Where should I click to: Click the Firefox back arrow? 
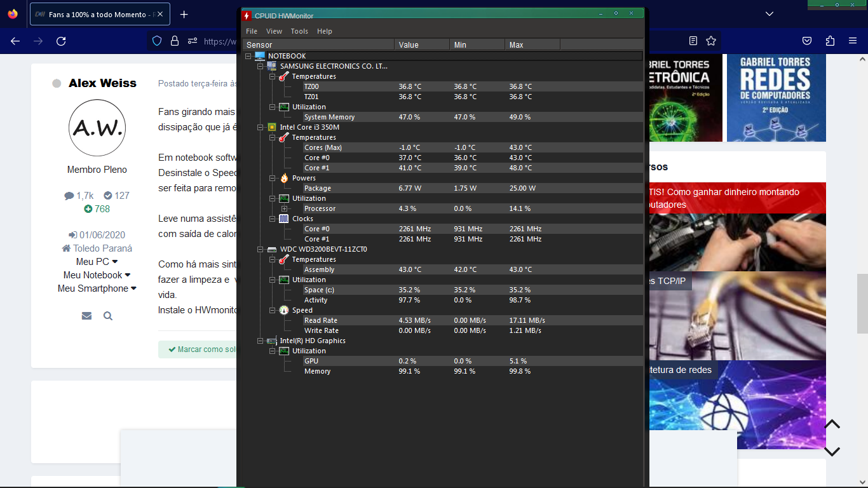(15, 41)
